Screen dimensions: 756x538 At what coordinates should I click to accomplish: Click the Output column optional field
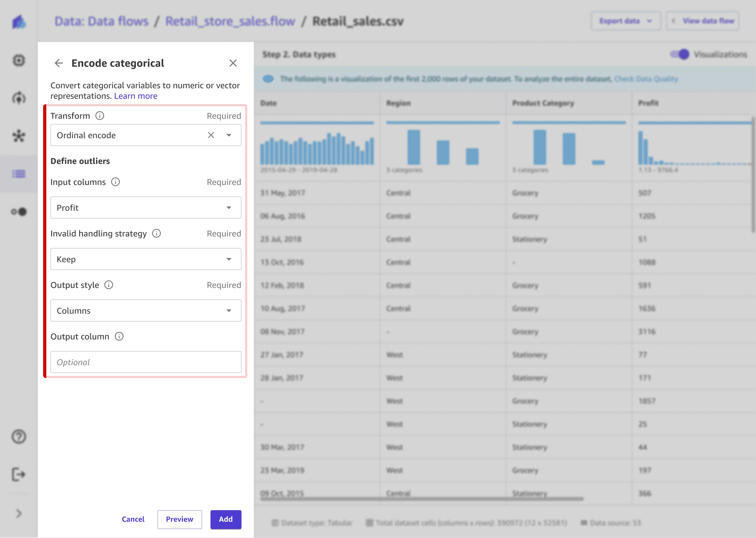[146, 362]
